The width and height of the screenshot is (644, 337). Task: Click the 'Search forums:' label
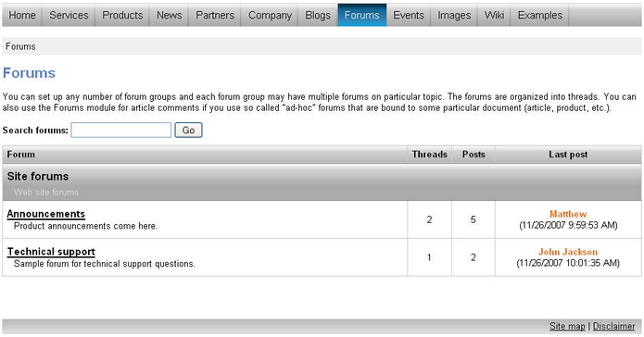[35, 131]
